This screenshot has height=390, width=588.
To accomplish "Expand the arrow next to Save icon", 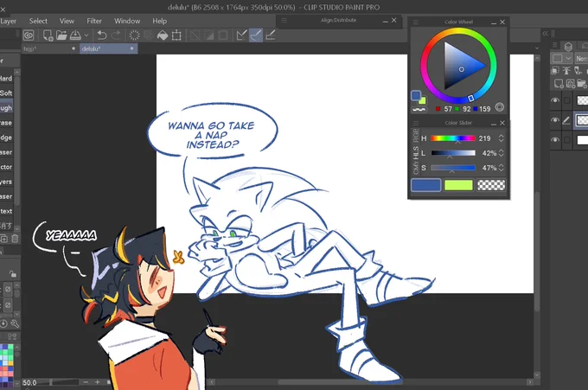I will tap(86, 35).
